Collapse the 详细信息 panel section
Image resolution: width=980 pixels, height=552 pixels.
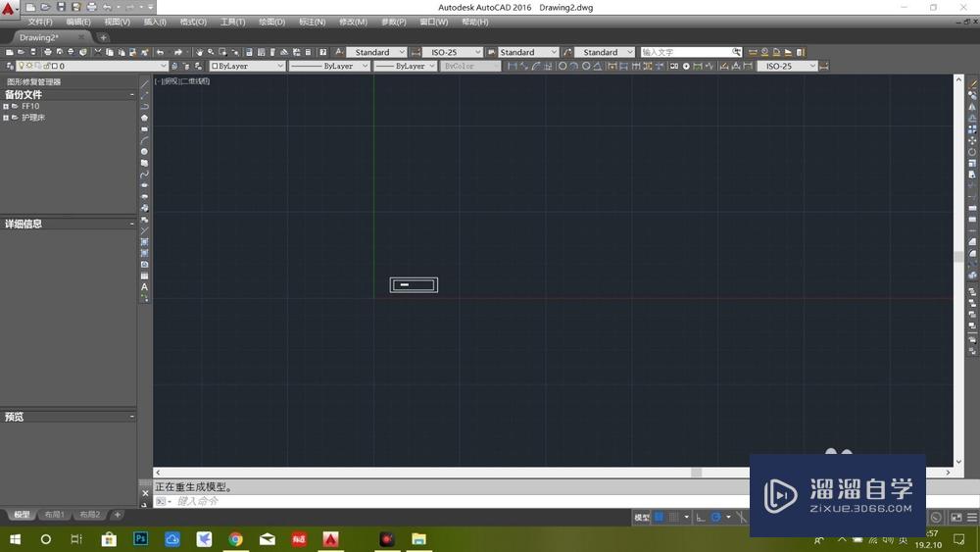132,224
